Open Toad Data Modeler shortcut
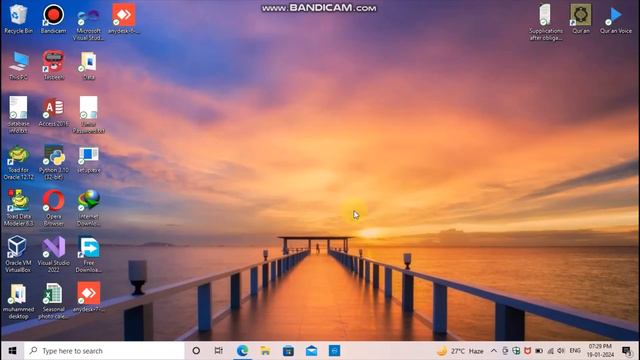Image resolution: width=640 pixels, height=360 pixels. coord(18,208)
